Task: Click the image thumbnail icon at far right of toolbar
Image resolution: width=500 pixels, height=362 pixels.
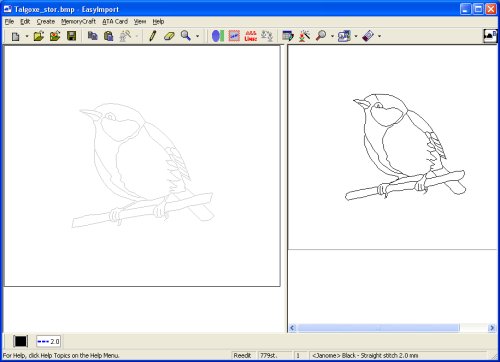Action: coord(490,36)
